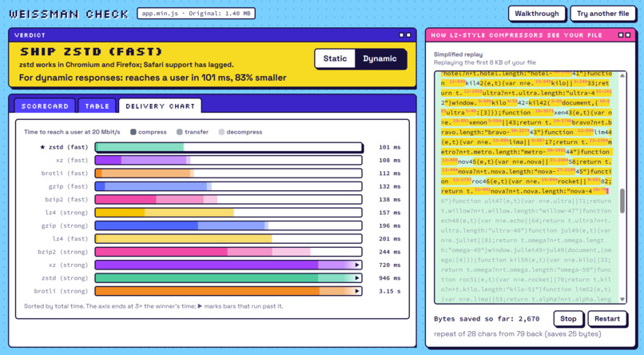Click the star beside zstd (fast)
Screen dimensions: 644x355
pyautogui.click(x=42, y=147)
